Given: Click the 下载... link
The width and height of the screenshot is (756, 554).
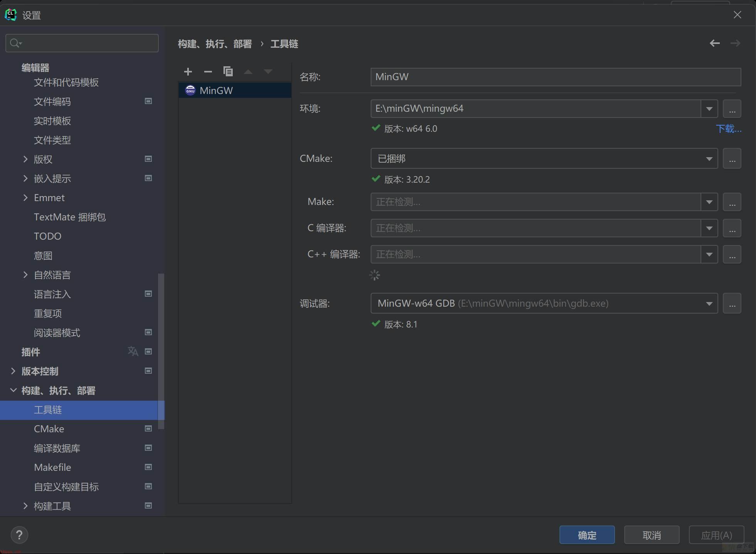Looking at the screenshot, I should point(728,129).
